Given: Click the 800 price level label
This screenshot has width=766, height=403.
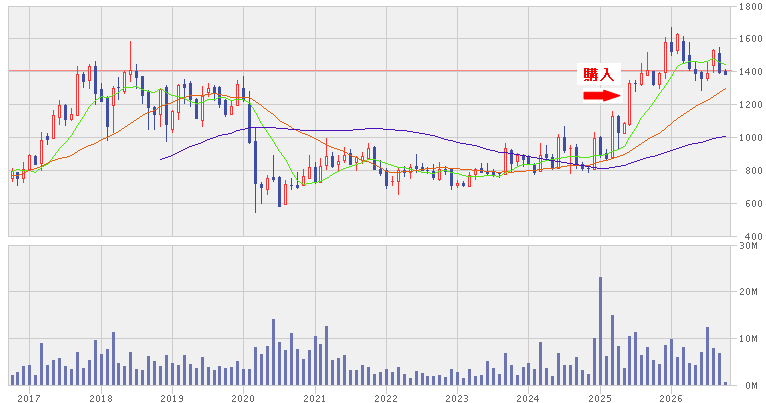Looking at the screenshot, I should (x=754, y=170).
